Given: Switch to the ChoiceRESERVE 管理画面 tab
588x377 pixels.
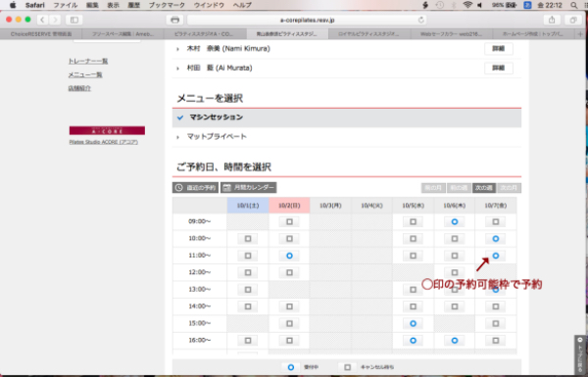Looking at the screenshot, I should tap(41, 34).
